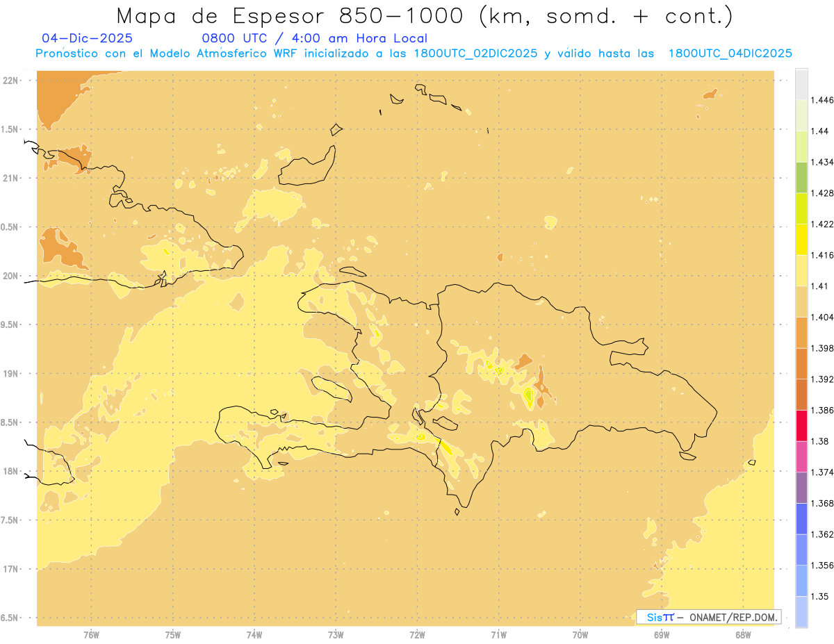Click the colorbar value "1.404"
This screenshot has width=834, height=644.
tap(824, 317)
